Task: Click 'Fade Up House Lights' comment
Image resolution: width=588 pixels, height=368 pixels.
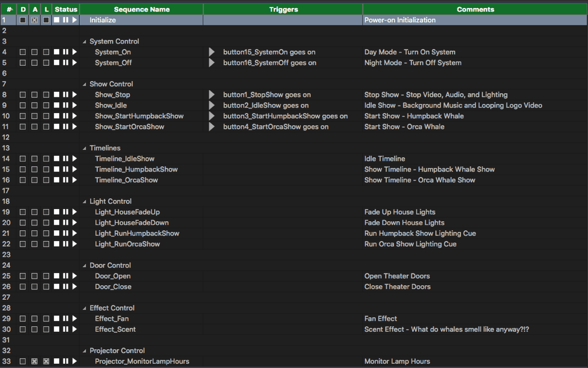Action: click(x=399, y=212)
